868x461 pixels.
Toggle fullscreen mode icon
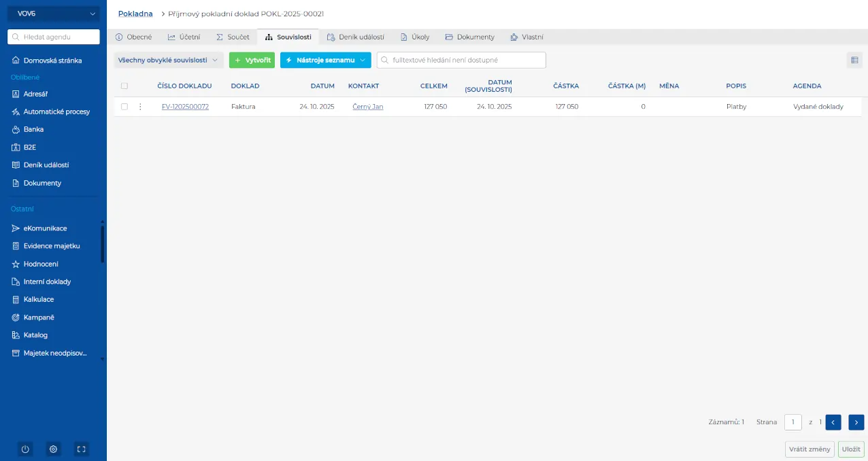coord(81,449)
